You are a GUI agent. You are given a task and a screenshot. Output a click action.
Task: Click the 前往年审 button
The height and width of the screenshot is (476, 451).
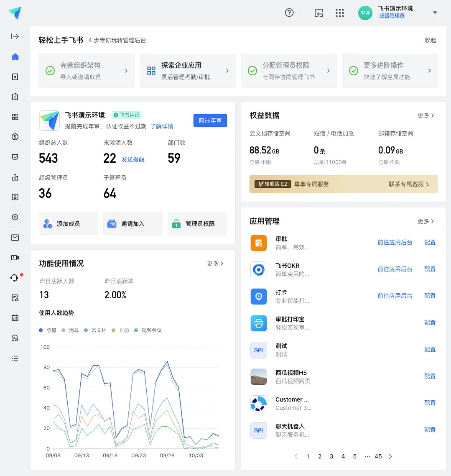tap(210, 120)
